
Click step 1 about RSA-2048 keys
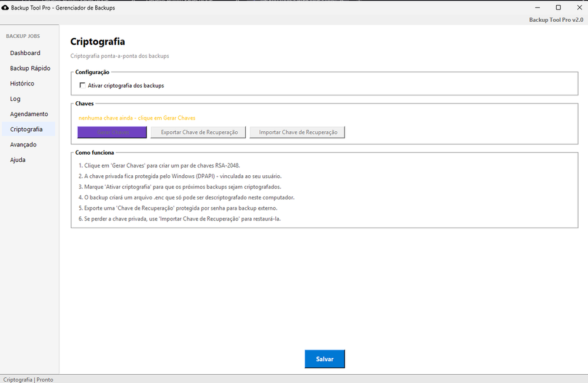159,165
